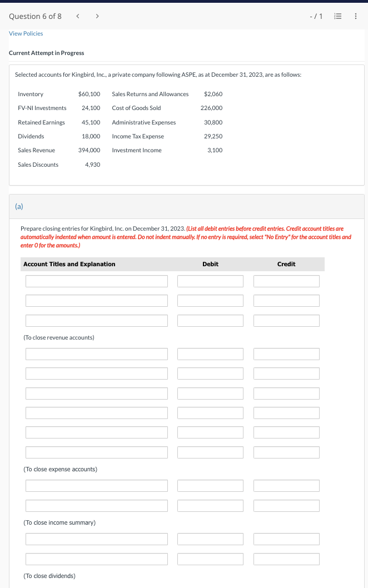Select the next question chevron
Screen dimensions: 368x588
pos(97,16)
